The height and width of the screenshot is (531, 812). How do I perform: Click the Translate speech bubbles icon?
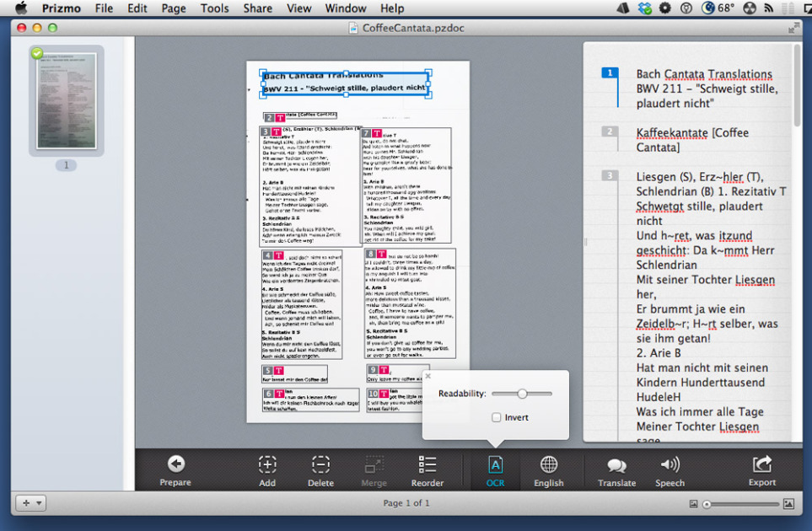(x=616, y=464)
